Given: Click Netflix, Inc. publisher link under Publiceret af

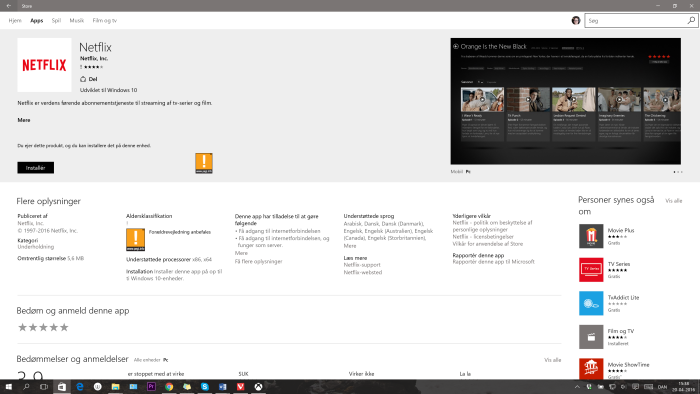Looking at the screenshot, I should (x=30, y=223).
